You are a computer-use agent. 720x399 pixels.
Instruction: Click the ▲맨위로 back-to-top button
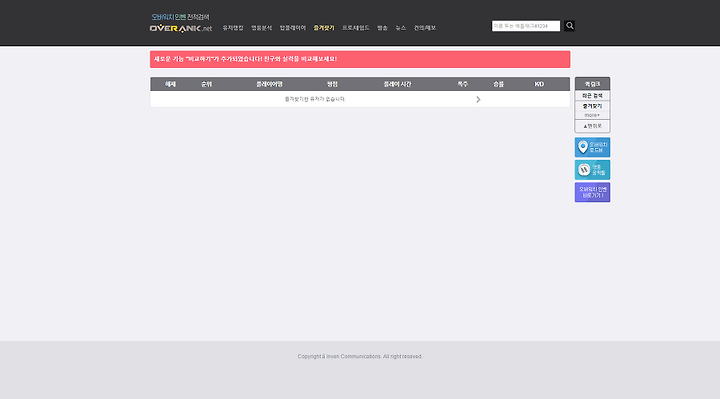pyautogui.click(x=592, y=126)
